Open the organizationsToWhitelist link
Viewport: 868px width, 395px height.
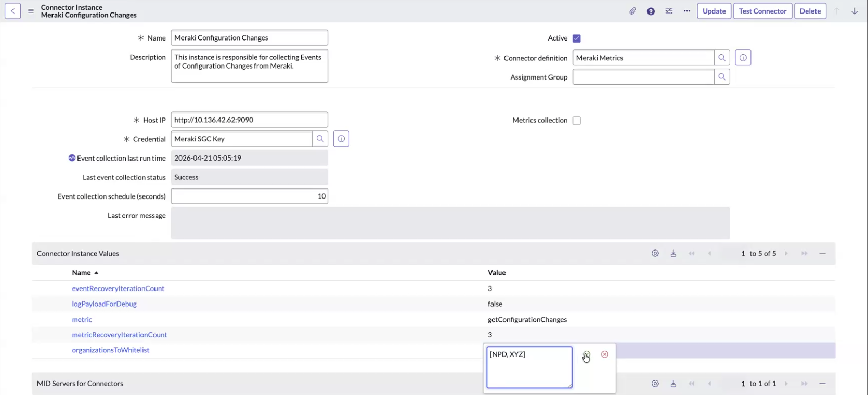(111, 350)
